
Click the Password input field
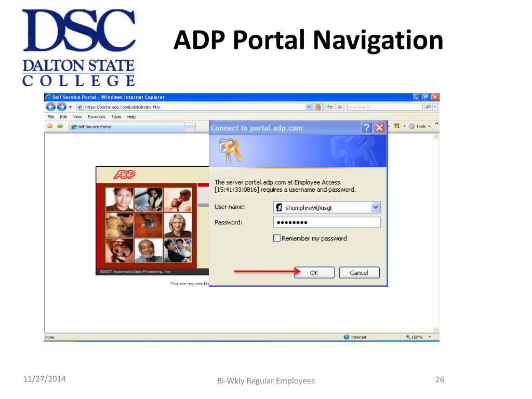327,222
